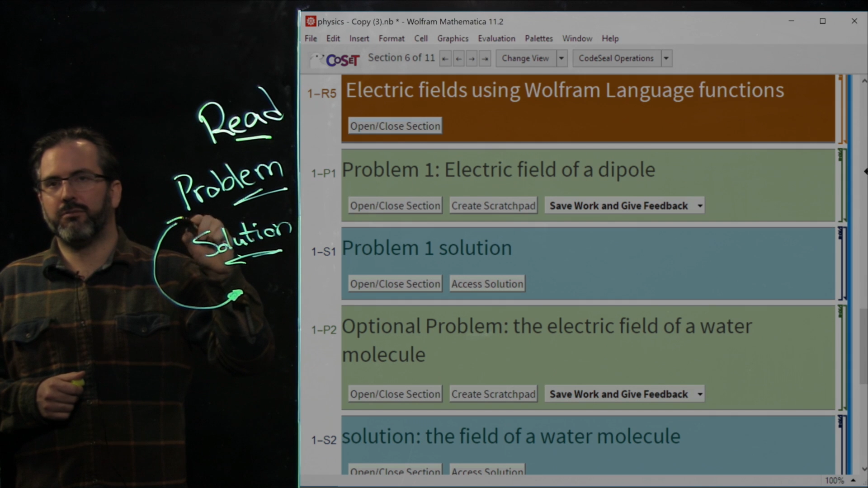Click the double-right skip arrow icon
Screen dimensions: 868x488
(x=485, y=58)
